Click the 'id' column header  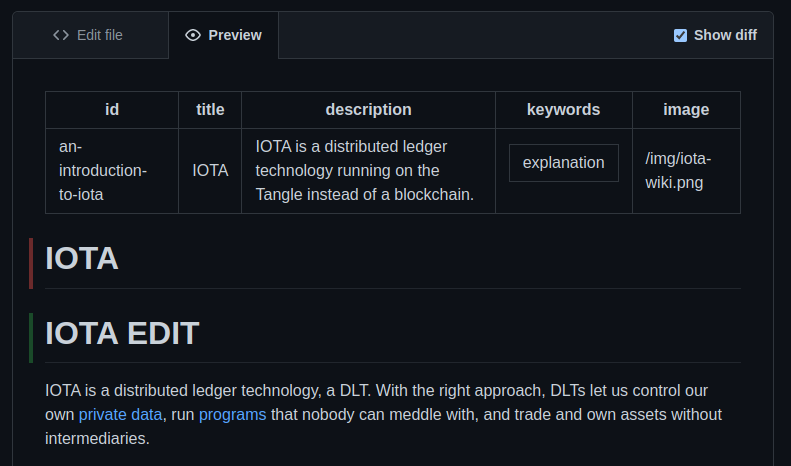coord(112,110)
